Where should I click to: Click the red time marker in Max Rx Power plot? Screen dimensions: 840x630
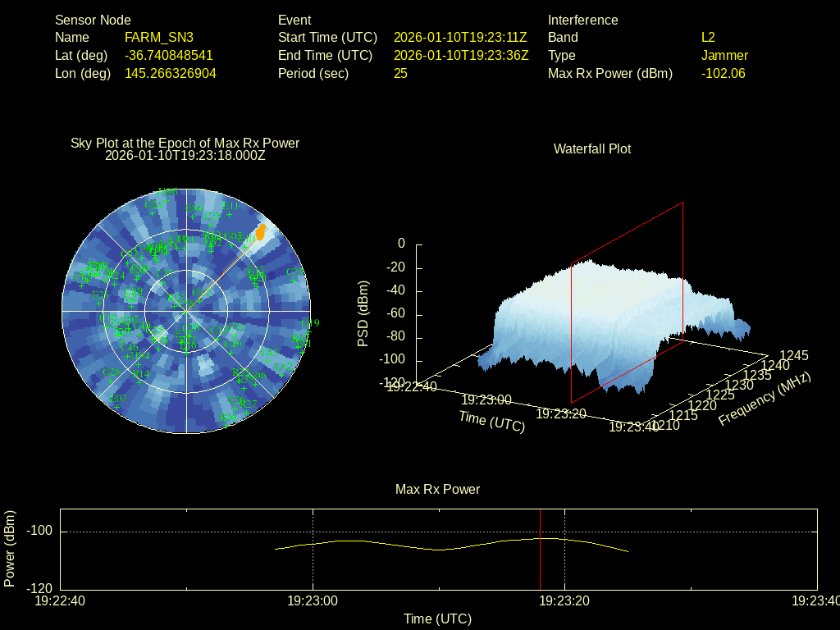(x=540, y=550)
